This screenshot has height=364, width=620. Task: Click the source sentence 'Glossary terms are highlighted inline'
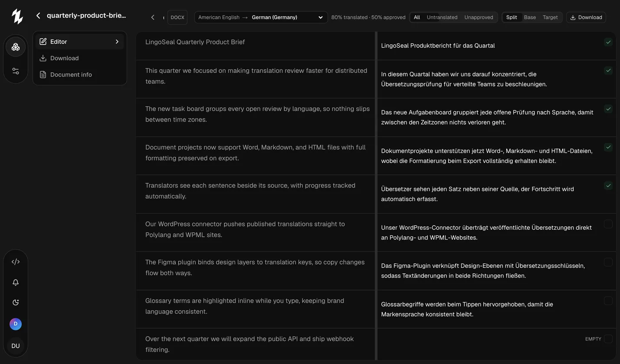245,306
